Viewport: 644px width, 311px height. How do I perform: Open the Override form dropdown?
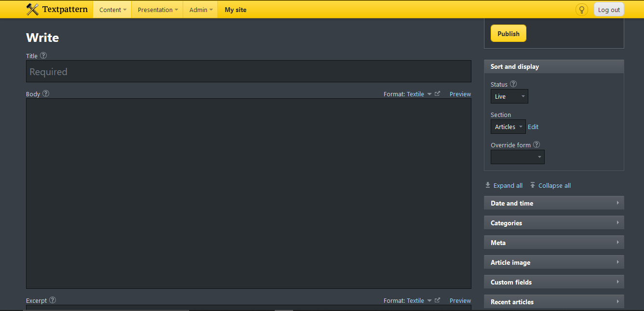(517, 157)
